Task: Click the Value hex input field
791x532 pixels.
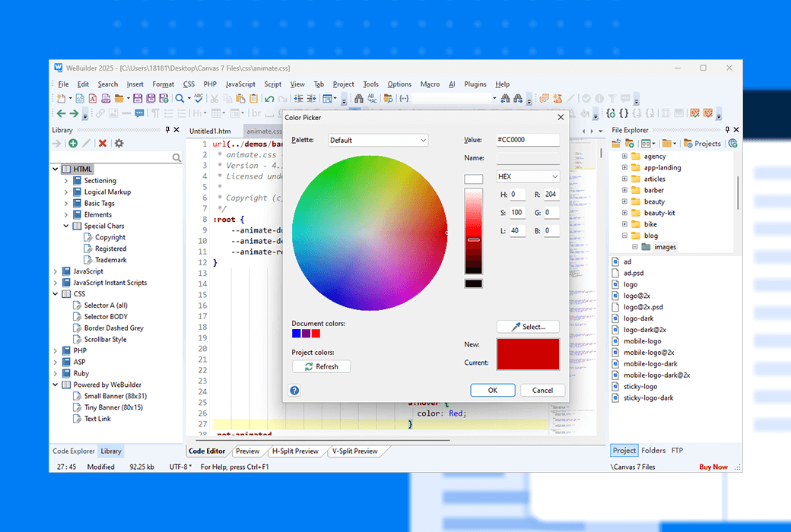Action: point(528,140)
